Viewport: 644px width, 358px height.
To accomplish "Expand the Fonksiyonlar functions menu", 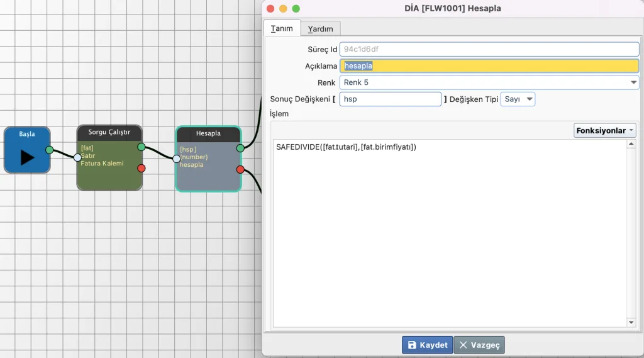I will (x=604, y=130).
